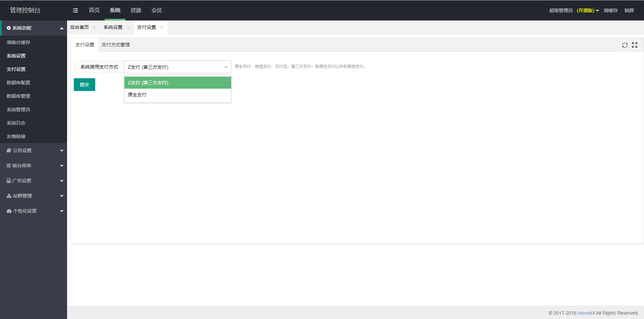Close the 系统设置 tab
644x319 pixels.
128,28
